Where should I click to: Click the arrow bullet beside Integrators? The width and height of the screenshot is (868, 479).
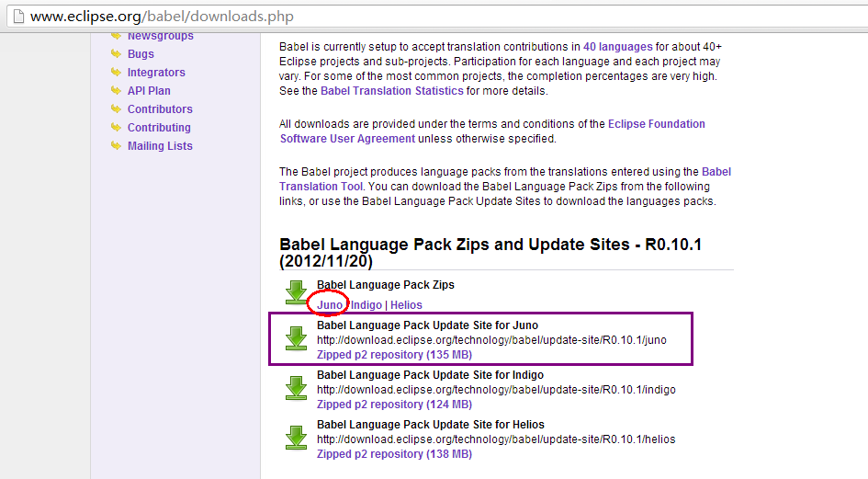pos(116,72)
